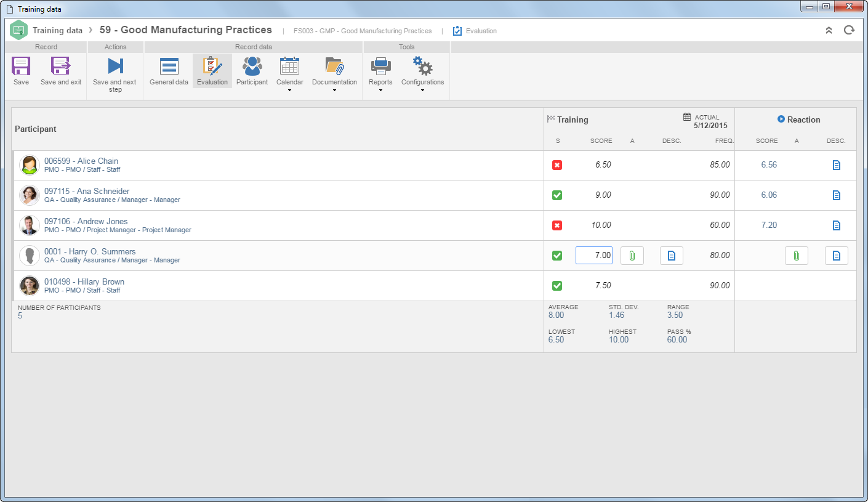This screenshot has width=868, height=502.
Task: Click the average value 8.00
Action: coord(556,315)
